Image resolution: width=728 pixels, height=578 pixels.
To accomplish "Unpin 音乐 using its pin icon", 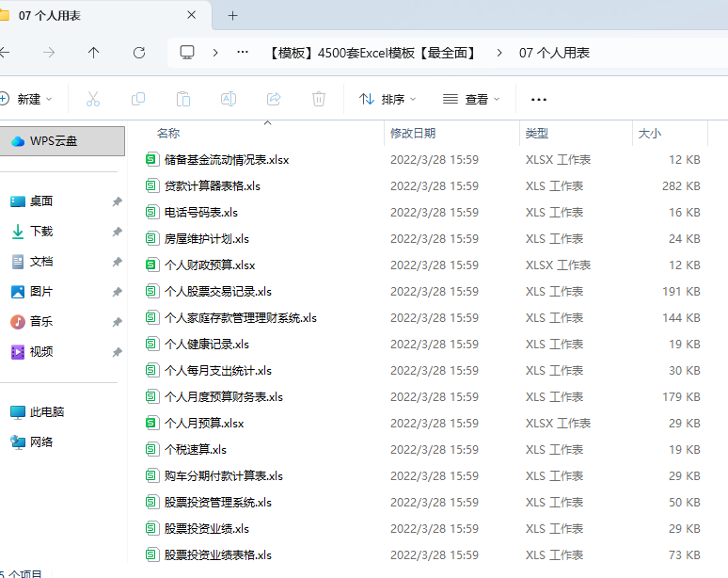I will 117,322.
